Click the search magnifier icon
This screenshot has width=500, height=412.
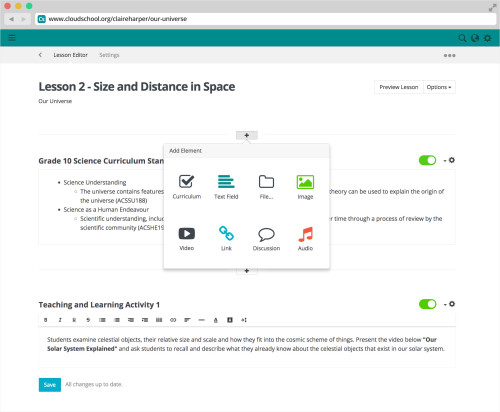(462, 38)
